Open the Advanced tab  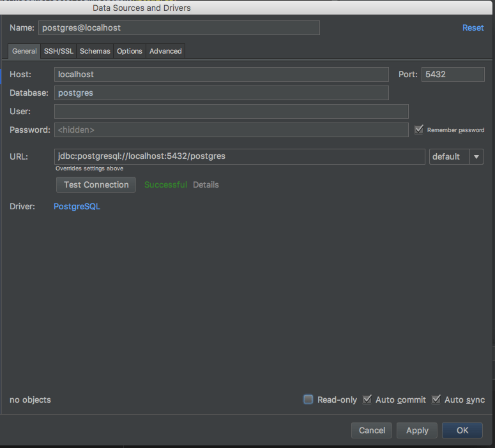pos(165,51)
